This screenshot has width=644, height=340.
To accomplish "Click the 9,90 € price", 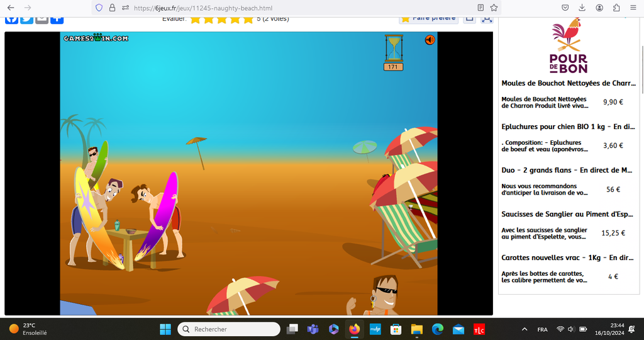I will pos(613,102).
